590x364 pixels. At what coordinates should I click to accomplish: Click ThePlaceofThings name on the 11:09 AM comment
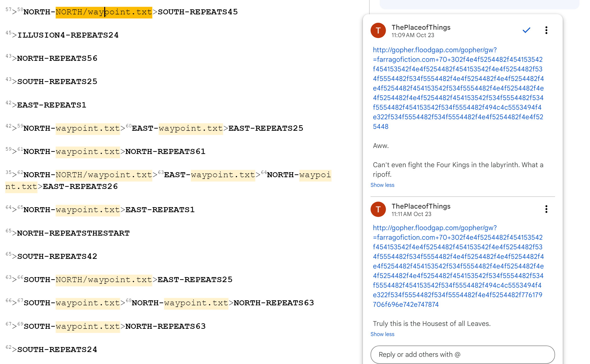pyautogui.click(x=421, y=28)
